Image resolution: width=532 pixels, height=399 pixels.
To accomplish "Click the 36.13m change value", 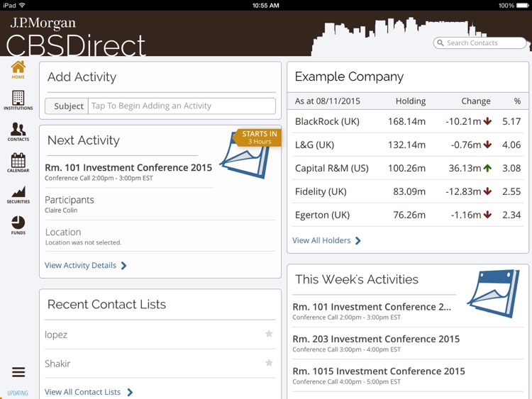I will click(465, 168).
